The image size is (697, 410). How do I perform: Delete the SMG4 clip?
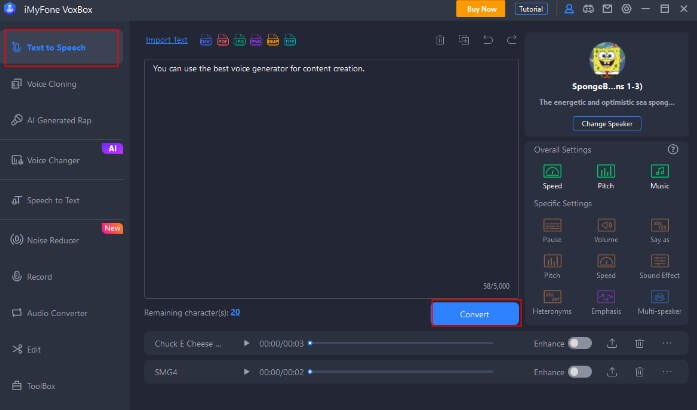click(x=639, y=372)
